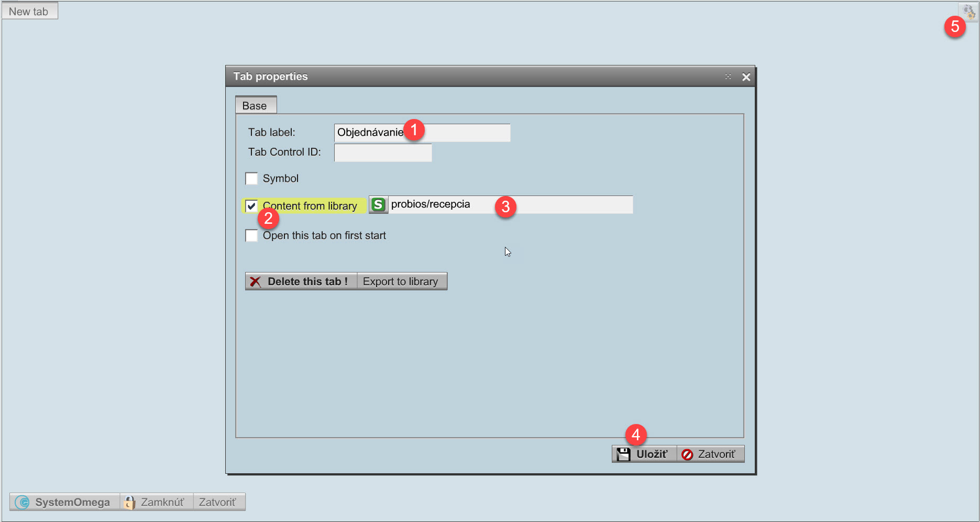Image resolution: width=980 pixels, height=522 pixels.
Task: Click the Export to library button
Action: point(401,281)
